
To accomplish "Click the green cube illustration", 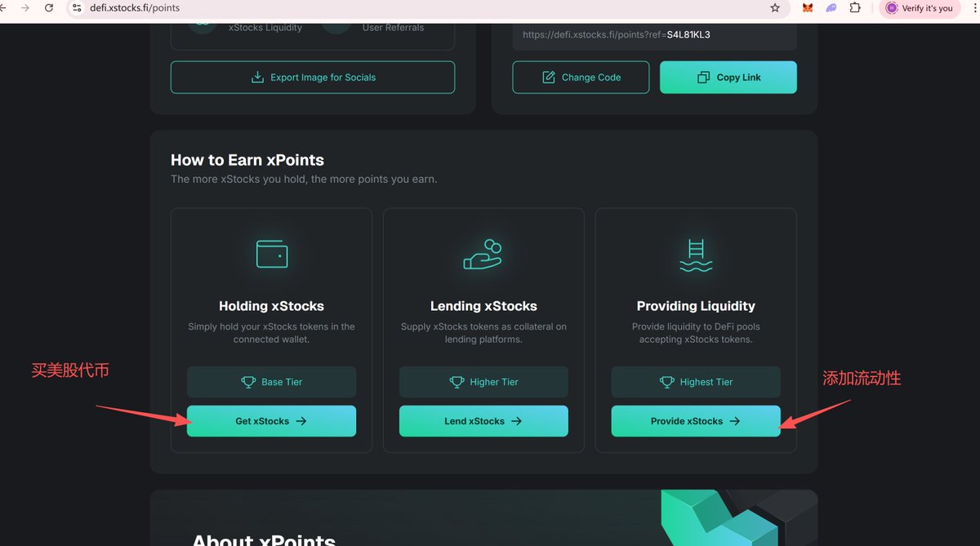I will click(x=719, y=517).
